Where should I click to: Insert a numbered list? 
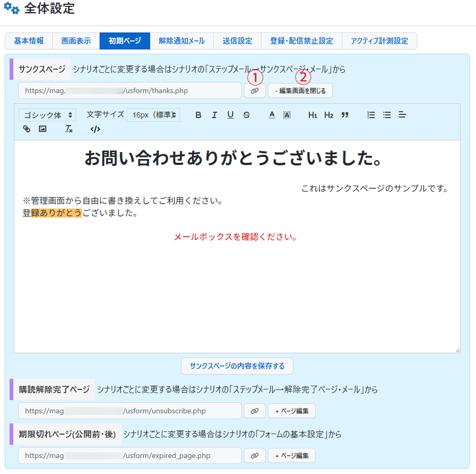click(371, 115)
